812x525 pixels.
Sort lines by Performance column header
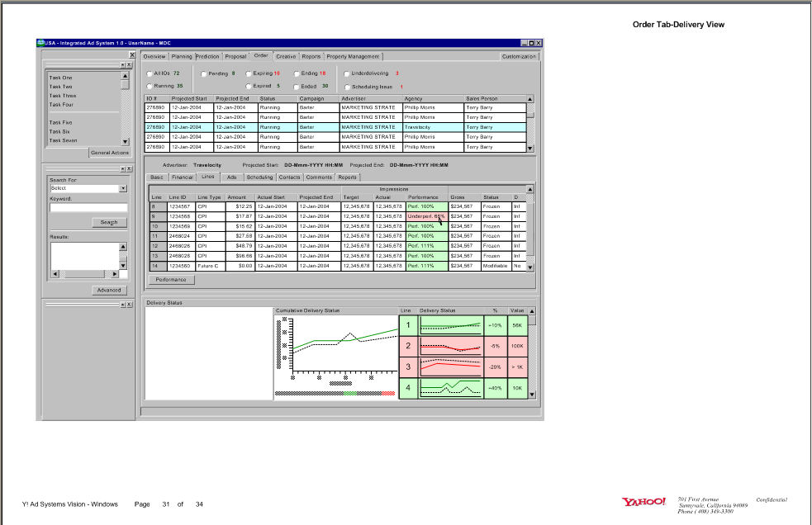point(424,197)
